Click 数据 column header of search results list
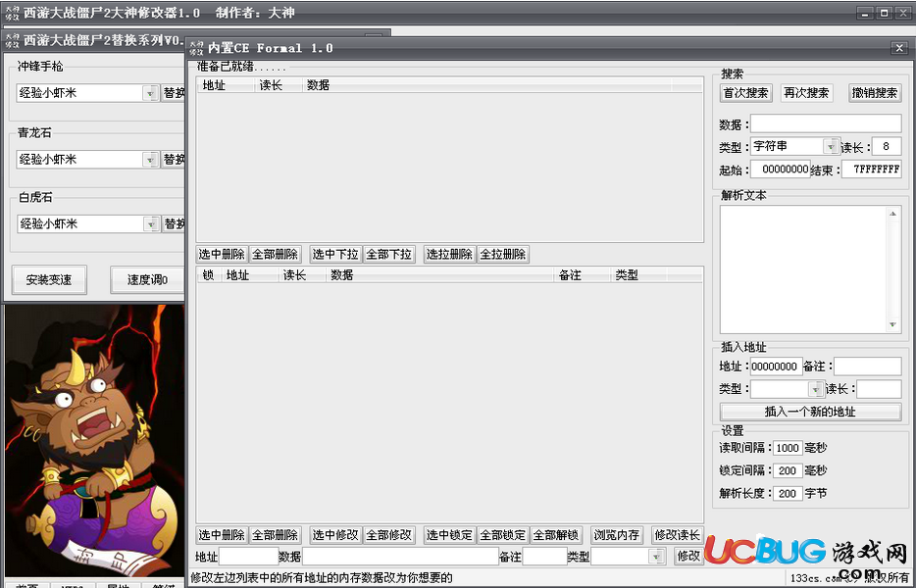The height and width of the screenshot is (588, 916). [x=486, y=85]
